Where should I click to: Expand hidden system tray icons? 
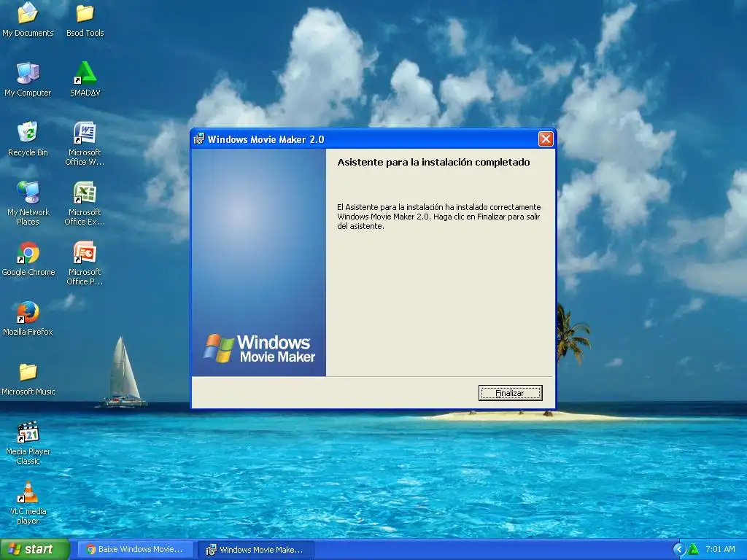679,550
